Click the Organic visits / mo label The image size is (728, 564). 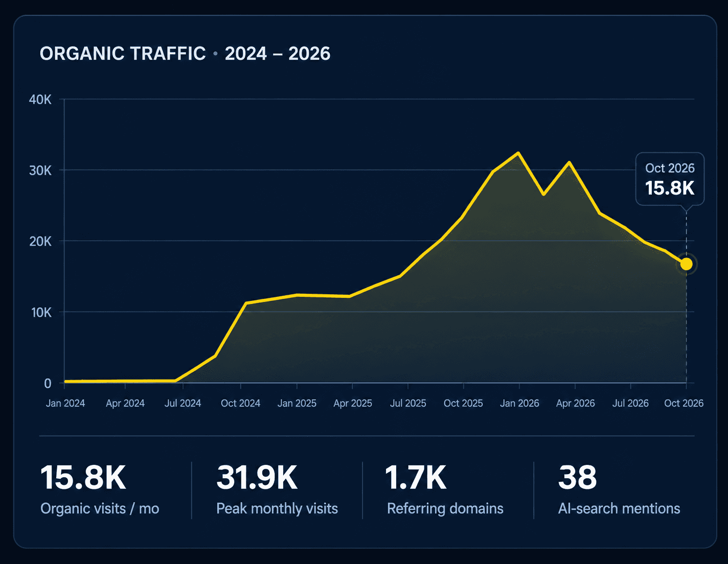100,508
